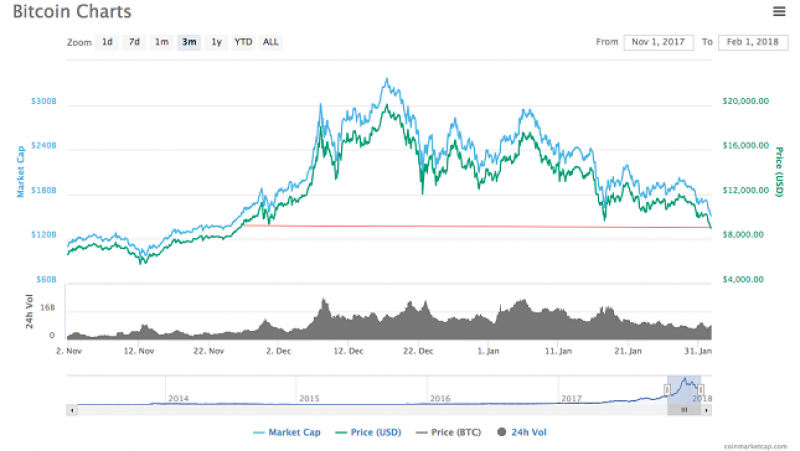The height and width of the screenshot is (451, 800).
Task: Click the $180B market cap axis label
Action: click(43, 190)
